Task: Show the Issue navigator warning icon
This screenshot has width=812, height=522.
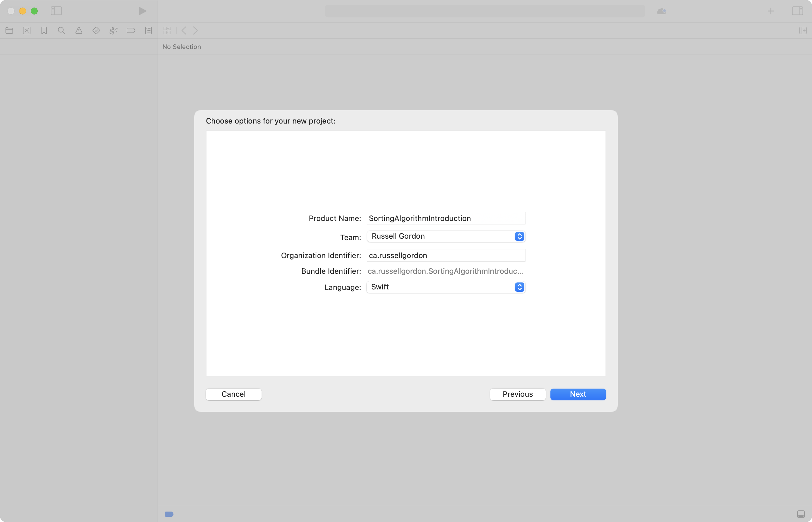Action: coord(79,30)
